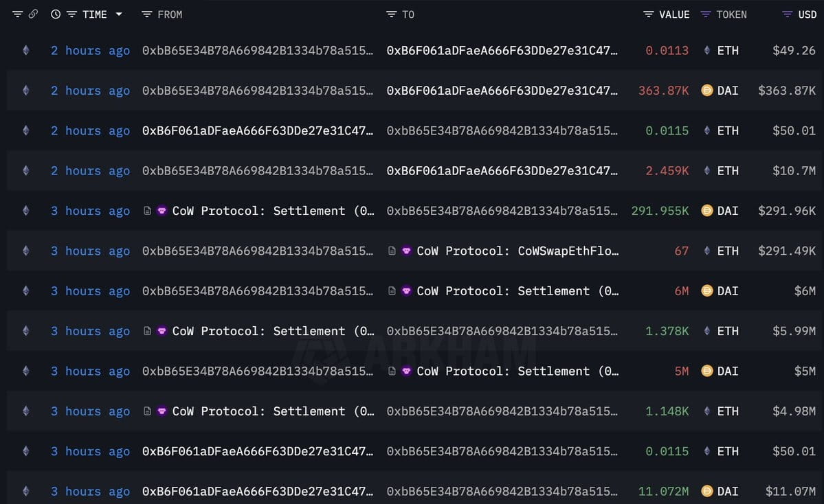824x504 pixels.
Task: Open the TO column filter
Action: (391, 14)
